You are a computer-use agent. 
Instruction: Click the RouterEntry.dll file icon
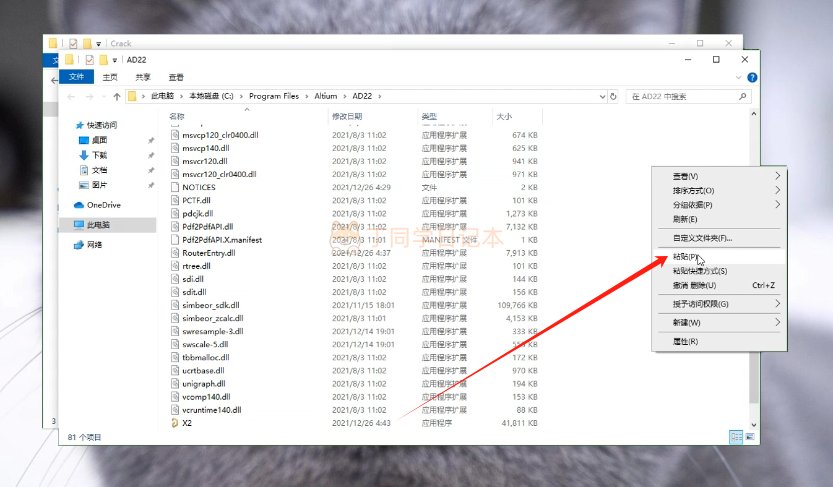point(174,253)
